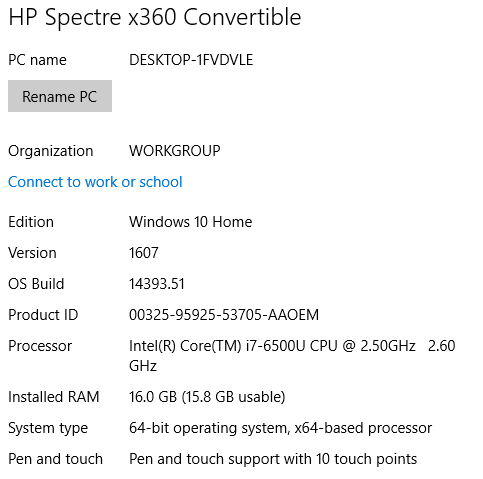This screenshot has width=483, height=479.
Task: Click the PC name value DESKTOP-1FVDVLE
Action: coord(191,60)
